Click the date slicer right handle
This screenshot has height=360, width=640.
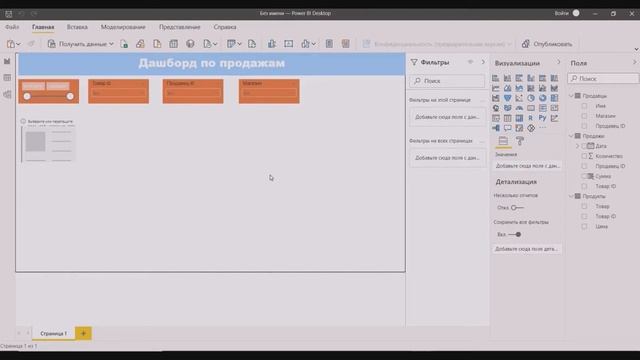70,96
